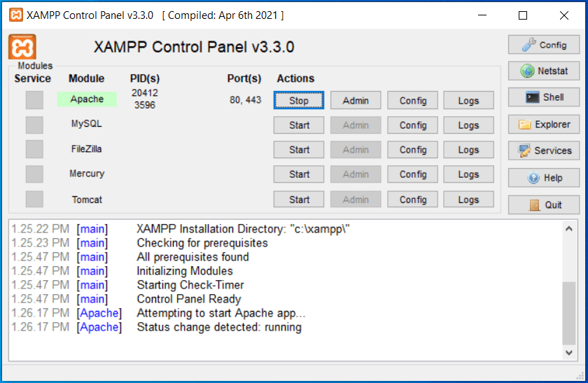Screen dimensions: 588x383
Task: Open Help via the question mark icon
Action: point(544,178)
